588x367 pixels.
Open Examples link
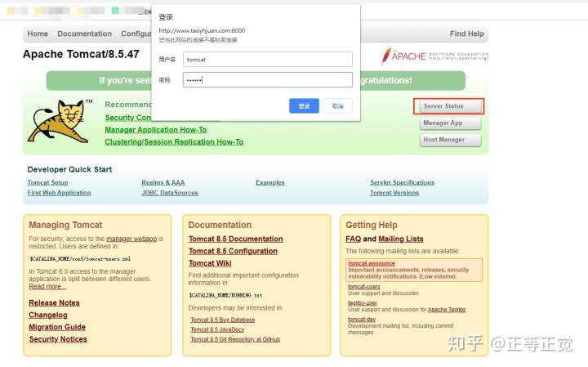(x=270, y=182)
